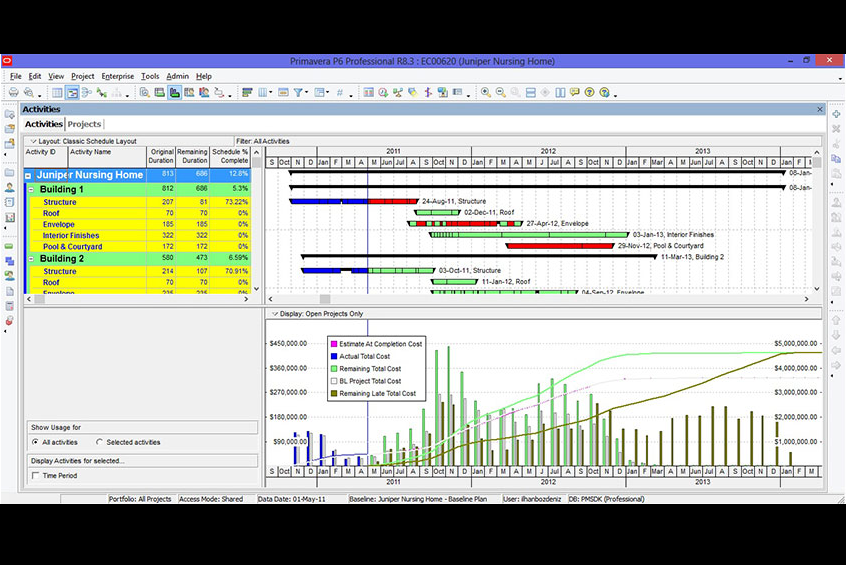846x565 pixels.
Task: Open Resources person icon in left sidebar
Action: (10, 187)
